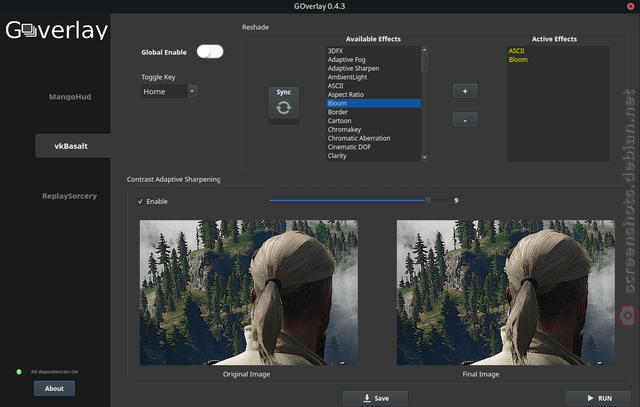Open the Toggle Key Home dropdown

tap(169, 91)
